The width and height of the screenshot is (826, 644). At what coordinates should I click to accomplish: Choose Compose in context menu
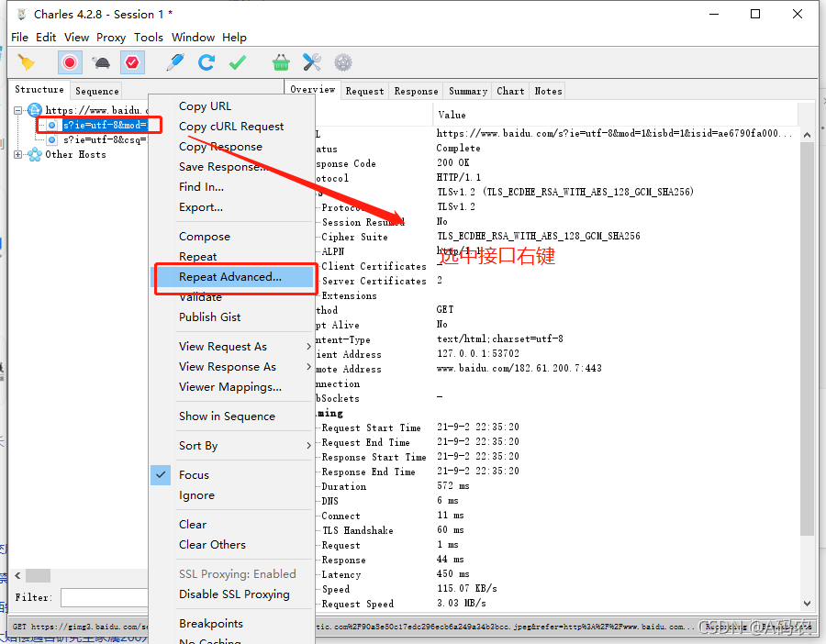[233, 237]
